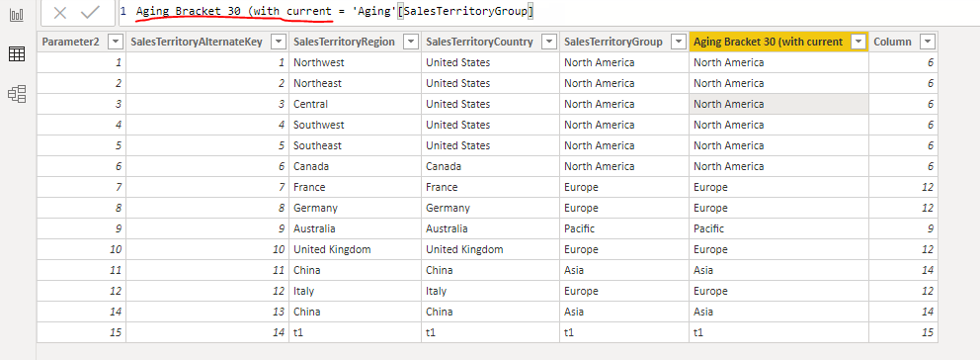Click the Italy cell in SalesTerritoryRegion
This screenshot has width=980, height=360.
(x=355, y=291)
